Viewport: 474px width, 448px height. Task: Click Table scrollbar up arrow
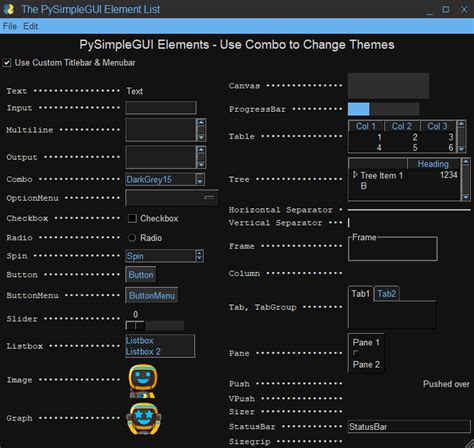(461, 124)
